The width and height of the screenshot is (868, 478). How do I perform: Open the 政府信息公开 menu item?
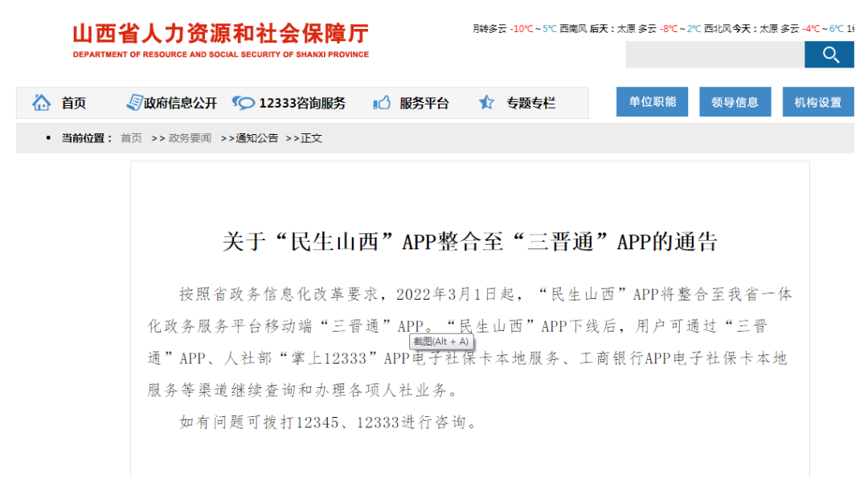coord(181,104)
